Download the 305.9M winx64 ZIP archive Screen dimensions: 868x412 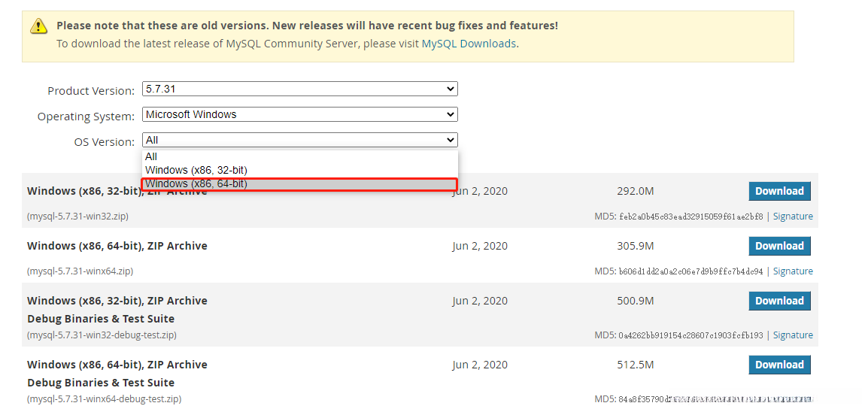click(779, 246)
